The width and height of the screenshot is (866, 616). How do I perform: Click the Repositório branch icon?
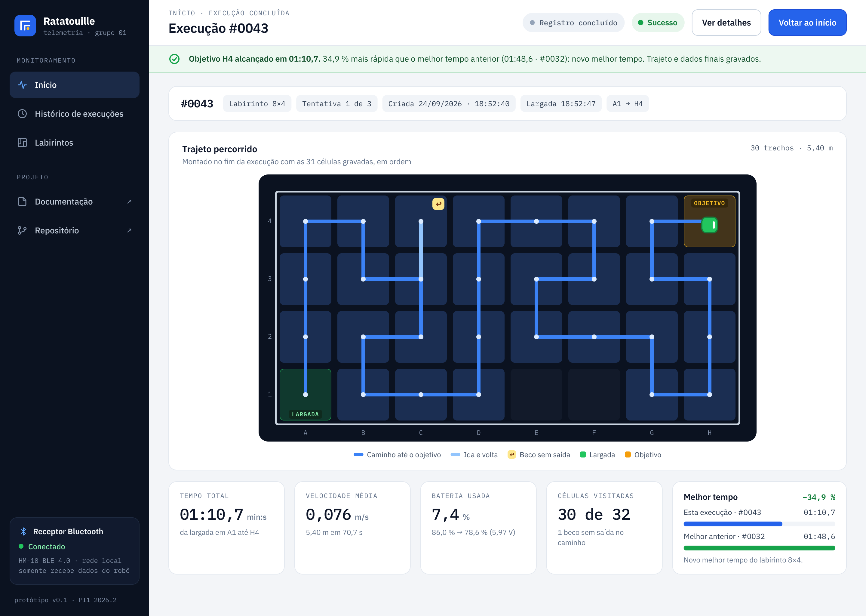coord(22,230)
